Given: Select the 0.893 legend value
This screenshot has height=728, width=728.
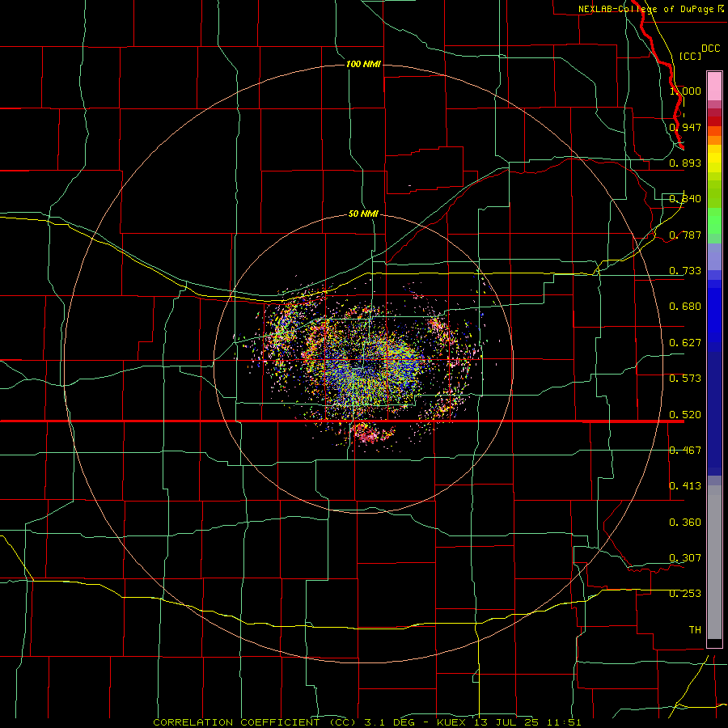Looking at the screenshot, I should click(685, 163).
